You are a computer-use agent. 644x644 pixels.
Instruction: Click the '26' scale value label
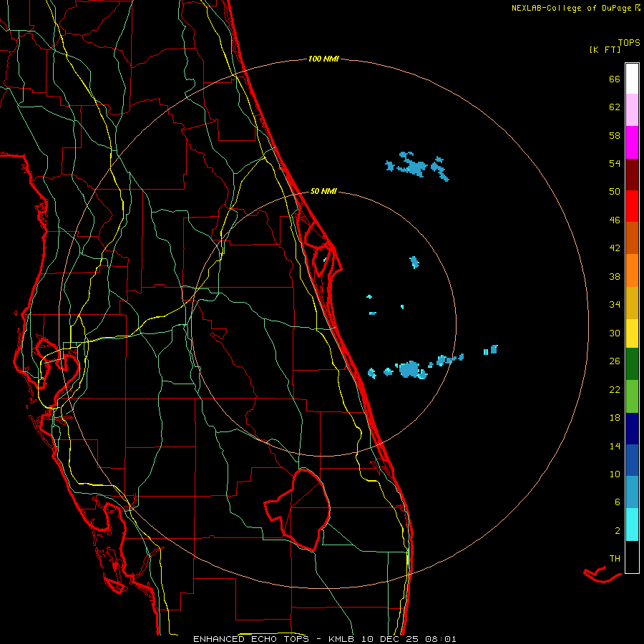pos(615,361)
